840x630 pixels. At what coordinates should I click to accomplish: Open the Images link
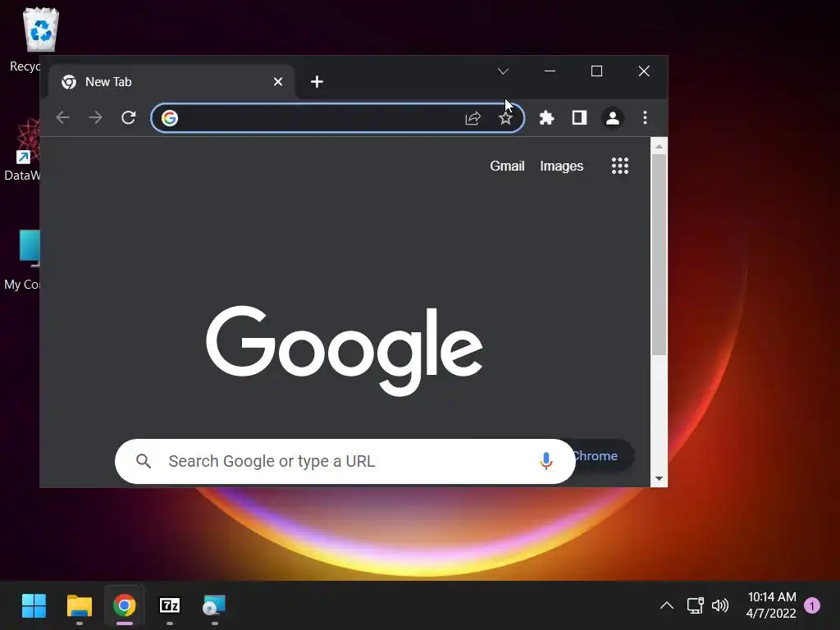tap(561, 166)
